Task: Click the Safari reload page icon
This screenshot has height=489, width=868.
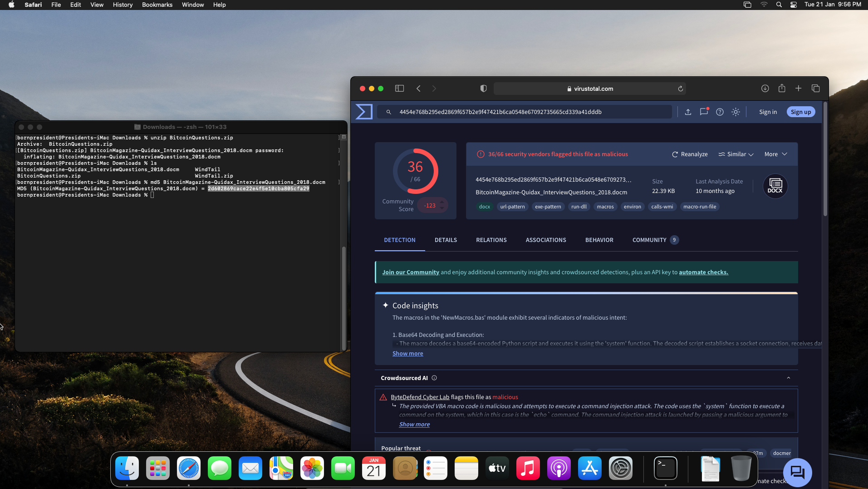Action: click(x=681, y=89)
